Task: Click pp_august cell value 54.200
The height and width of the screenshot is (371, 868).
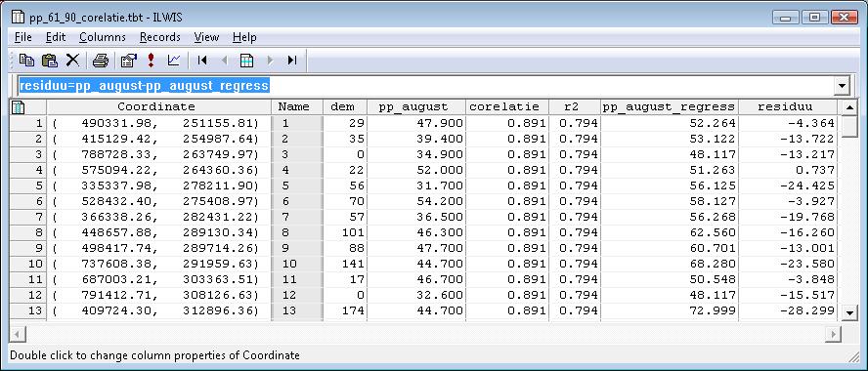Action: 415,201
